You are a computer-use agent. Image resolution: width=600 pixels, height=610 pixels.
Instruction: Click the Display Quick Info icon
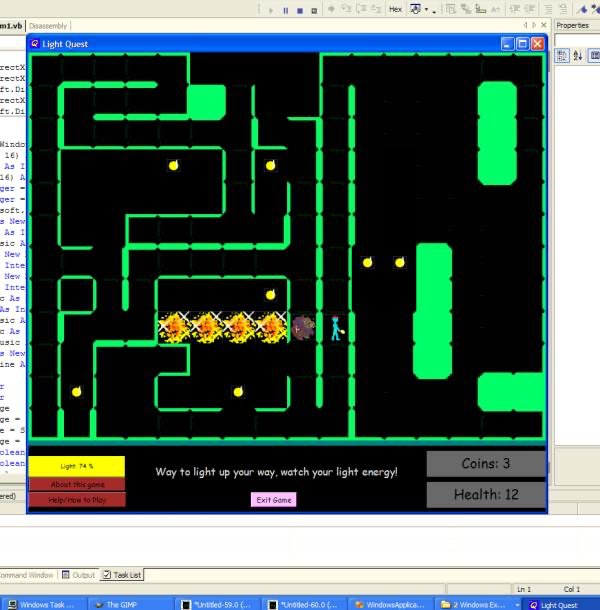click(481, 9)
